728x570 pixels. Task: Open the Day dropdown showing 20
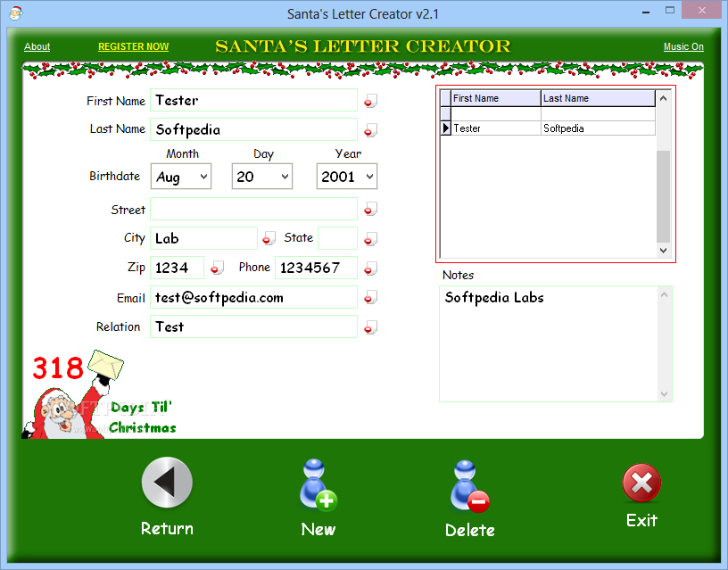262,177
